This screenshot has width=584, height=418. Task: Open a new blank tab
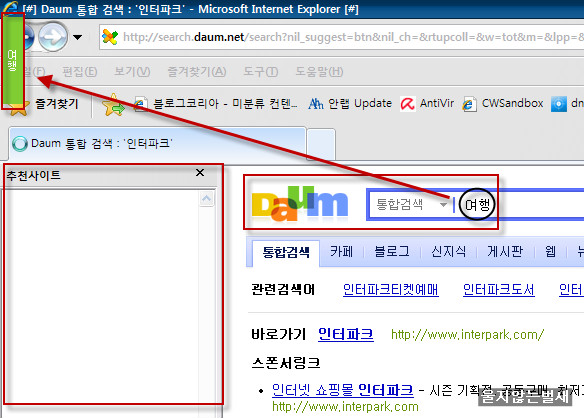pos(321,145)
